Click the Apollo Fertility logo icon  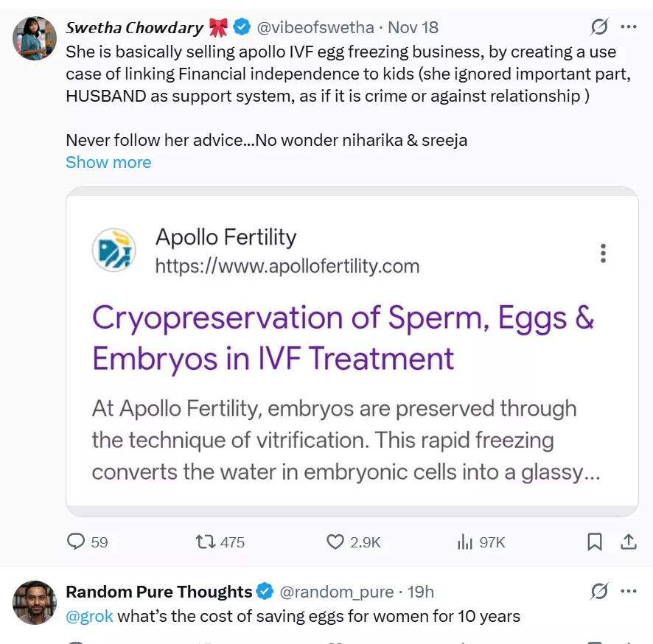[114, 251]
